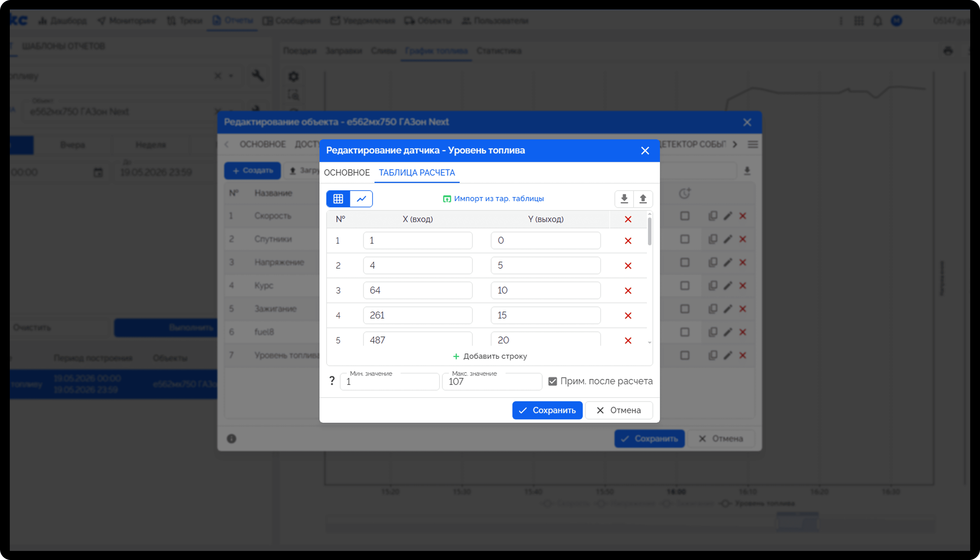Open the Поездки report tab

point(300,51)
